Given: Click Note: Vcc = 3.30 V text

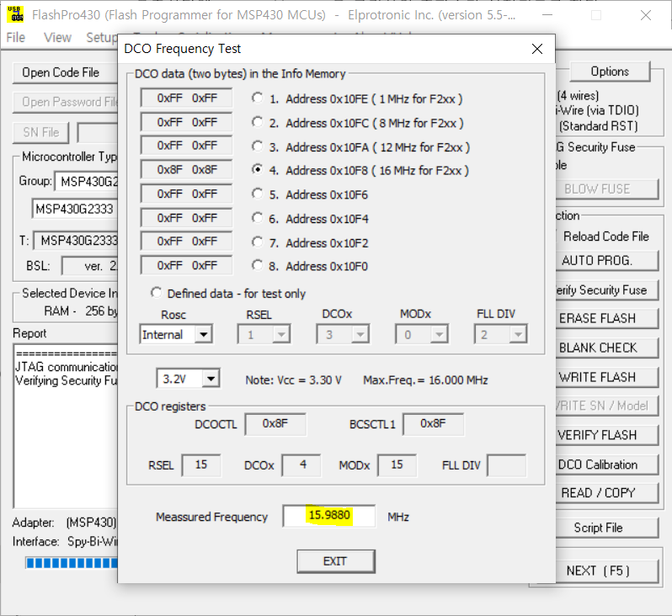Looking at the screenshot, I should click(x=293, y=380).
